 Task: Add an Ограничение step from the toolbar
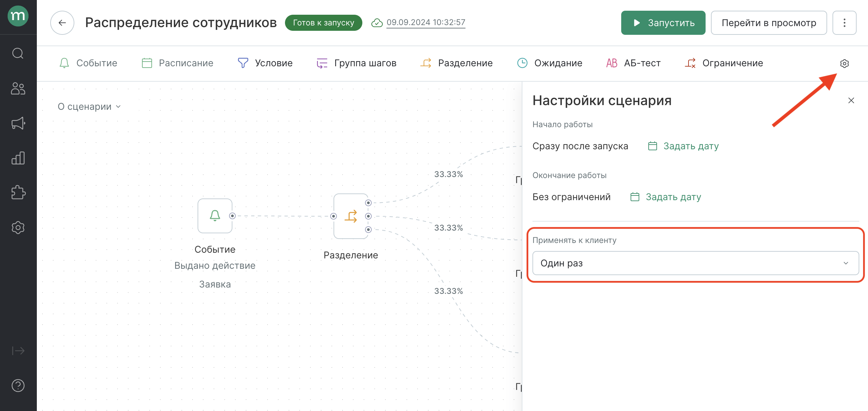click(723, 63)
